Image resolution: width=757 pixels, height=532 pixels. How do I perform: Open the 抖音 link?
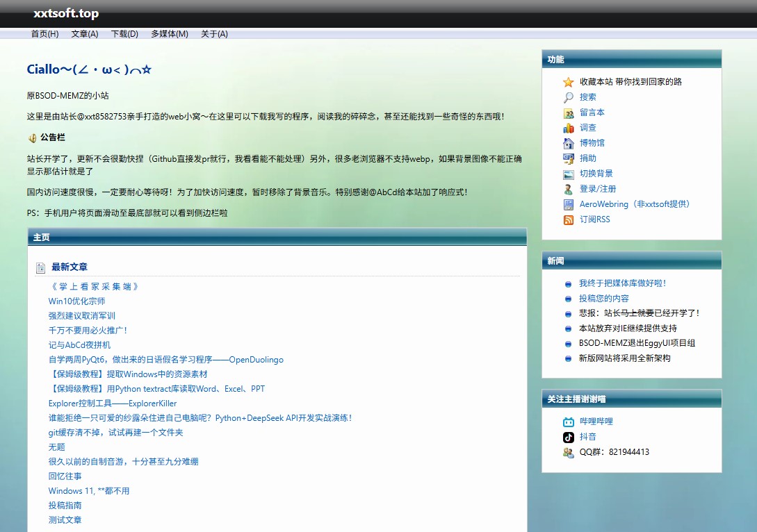point(588,436)
